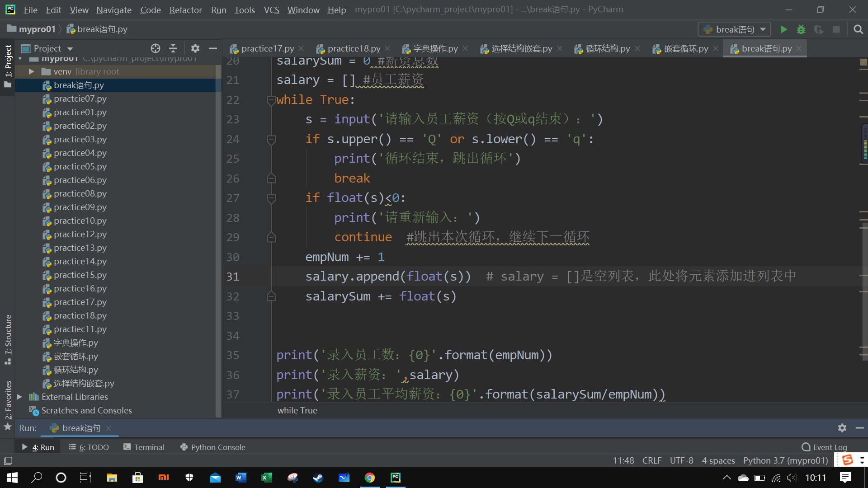Click line number 35 in the gutter
868x488 pixels.
[x=233, y=355]
